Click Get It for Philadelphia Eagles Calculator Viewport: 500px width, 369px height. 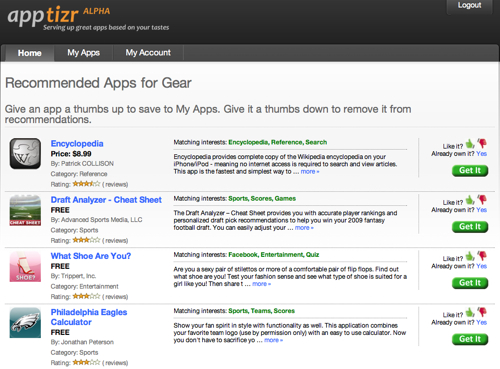point(470,339)
